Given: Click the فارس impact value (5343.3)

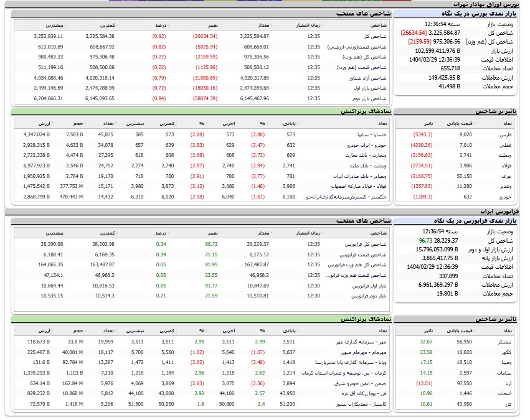Looking at the screenshot, I should click(422, 134).
